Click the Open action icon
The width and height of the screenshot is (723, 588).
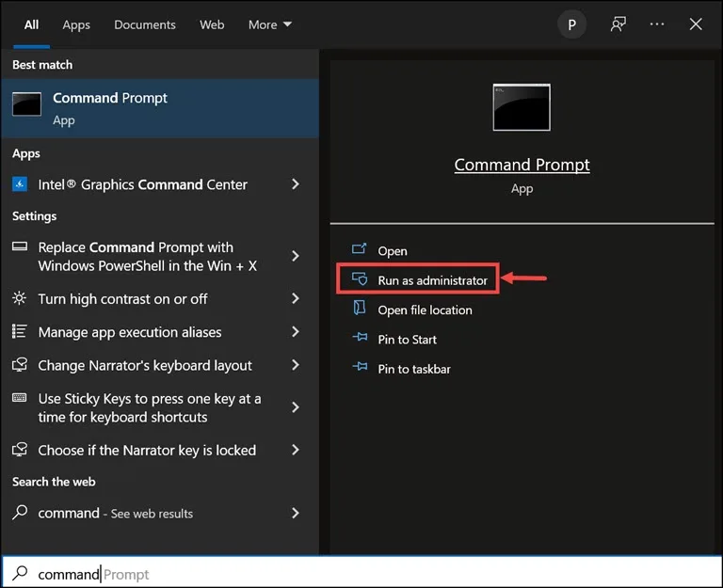click(360, 248)
